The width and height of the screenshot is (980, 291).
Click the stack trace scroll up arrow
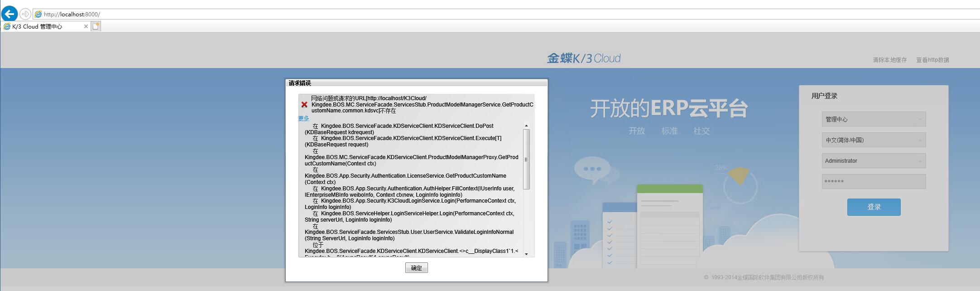click(526, 126)
